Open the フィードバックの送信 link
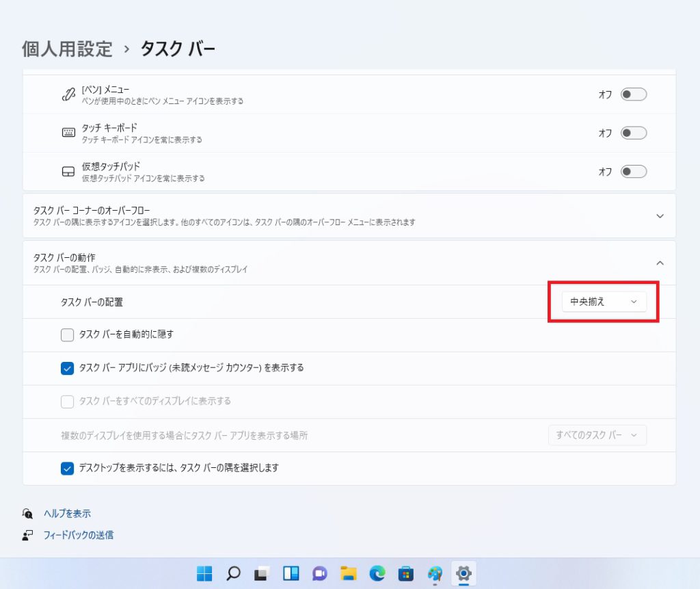The width and height of the screenshot is (700, 589). pyautogui.click(x=78, y=535)
